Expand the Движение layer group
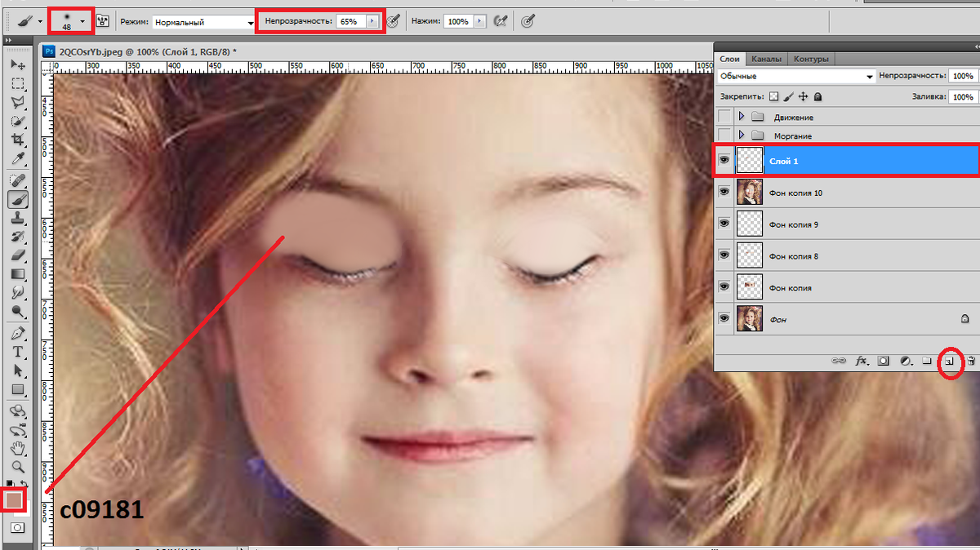Screen dimensions: 980x550 742,117
